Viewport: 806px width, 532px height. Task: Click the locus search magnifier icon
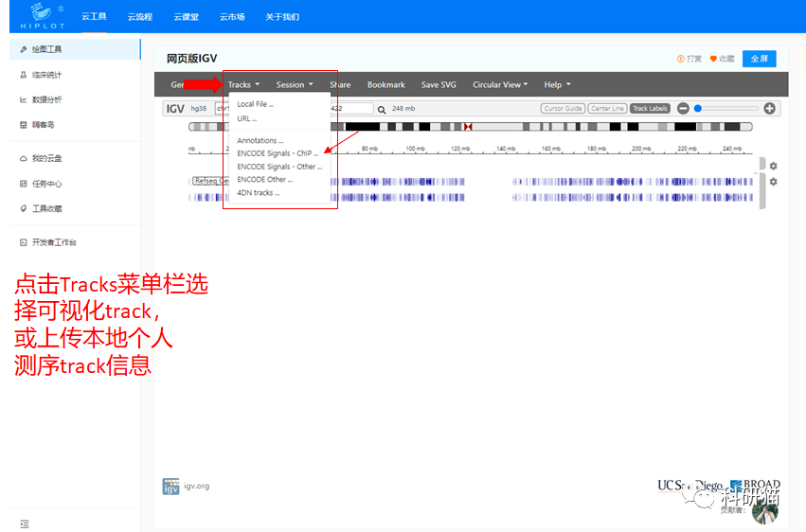pos(382,109)
